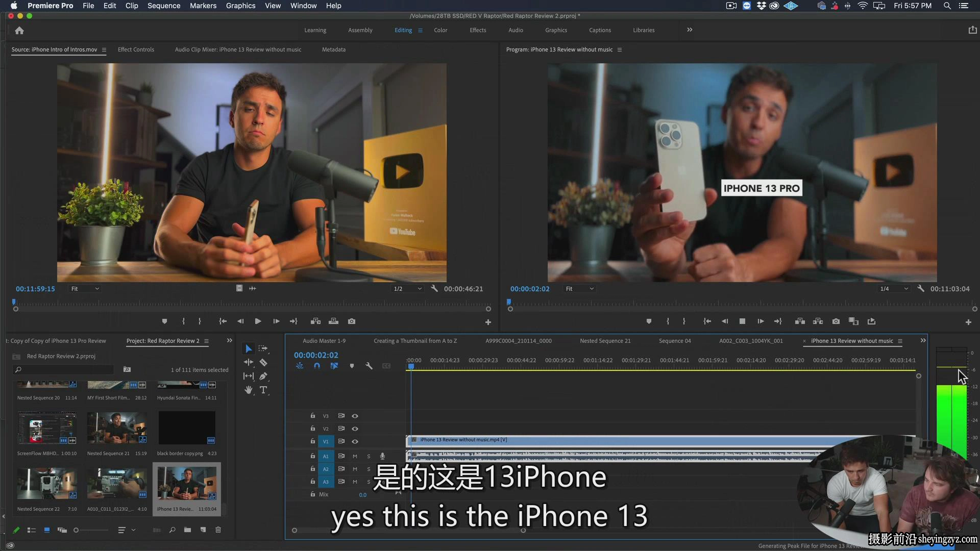Select iPhone 13 Review thumbnail in Project
The height and width of the screenshot is (551, 980).
(x=187, y=483)
